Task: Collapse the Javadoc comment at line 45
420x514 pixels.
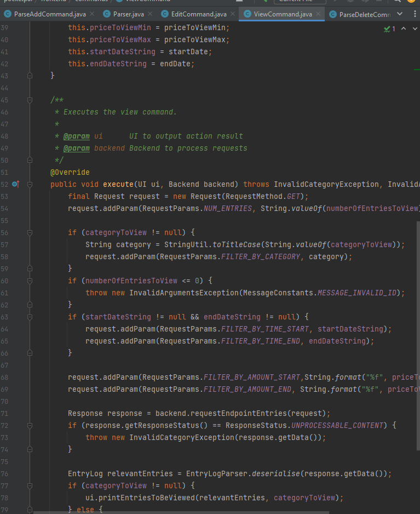Action: point(30,100)
